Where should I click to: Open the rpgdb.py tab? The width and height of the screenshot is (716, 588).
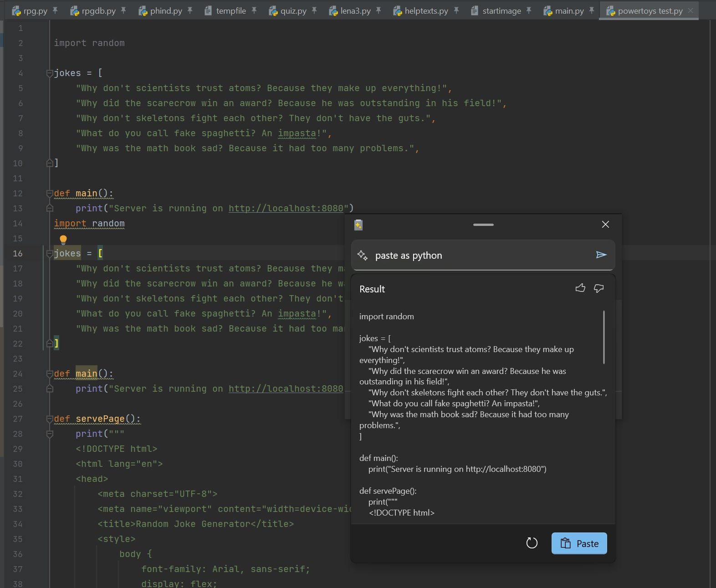click(98, 11)
